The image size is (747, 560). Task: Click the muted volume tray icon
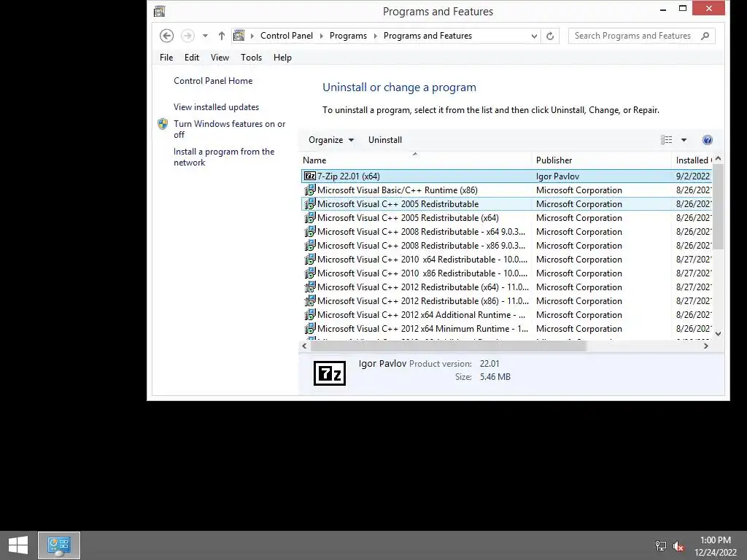click(x=678, y=546)
